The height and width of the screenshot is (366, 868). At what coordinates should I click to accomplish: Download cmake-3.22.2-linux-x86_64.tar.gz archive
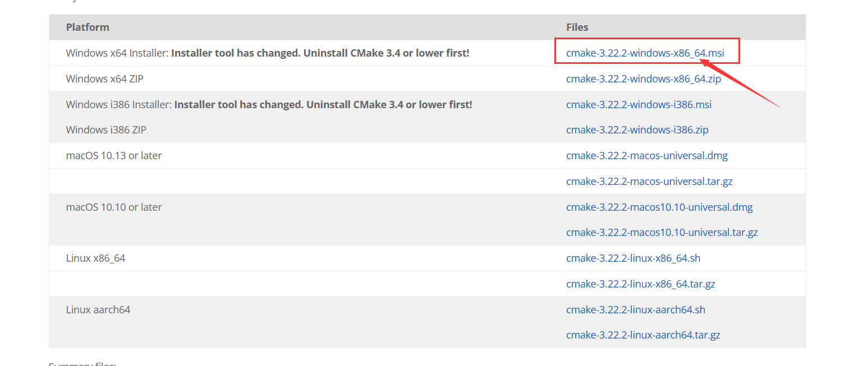pos(641,284)
